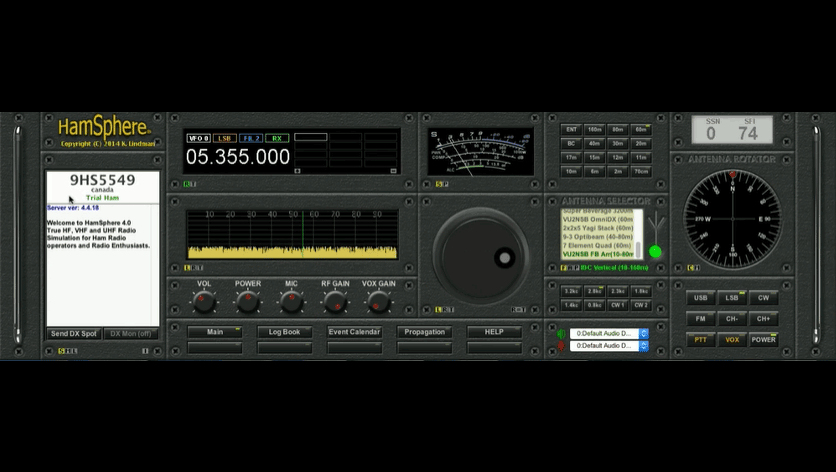
Task: Click Send DX Spot button
Action: point(74,334)
